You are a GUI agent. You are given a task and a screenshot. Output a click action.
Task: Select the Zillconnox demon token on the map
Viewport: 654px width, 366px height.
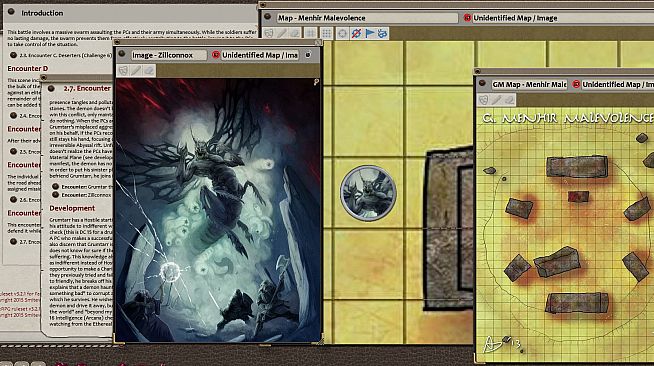[x=368, y=193]
